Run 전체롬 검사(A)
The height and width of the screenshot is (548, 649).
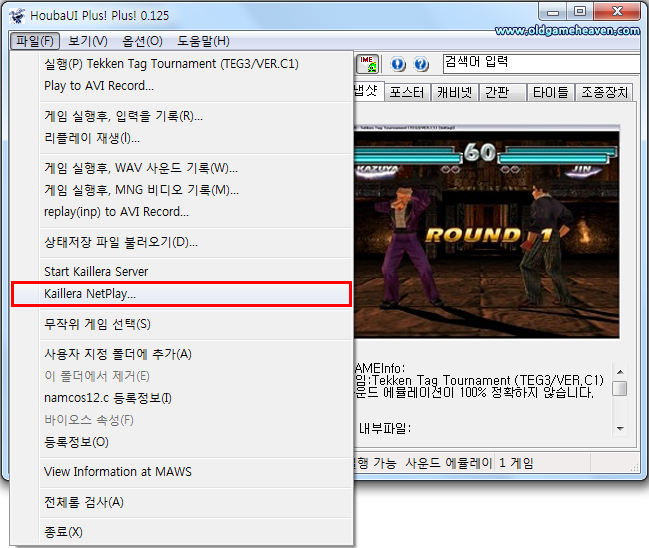tap(181, 502)
